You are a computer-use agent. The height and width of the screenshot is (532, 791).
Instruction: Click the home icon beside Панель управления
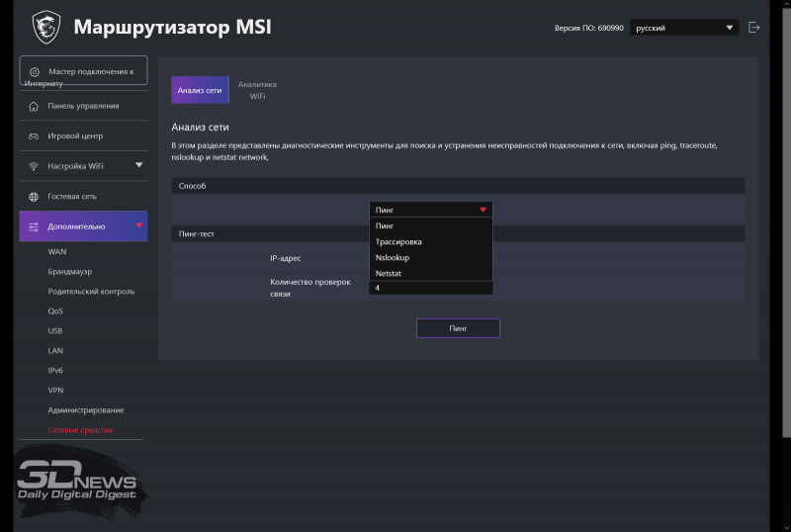point(34,106)
